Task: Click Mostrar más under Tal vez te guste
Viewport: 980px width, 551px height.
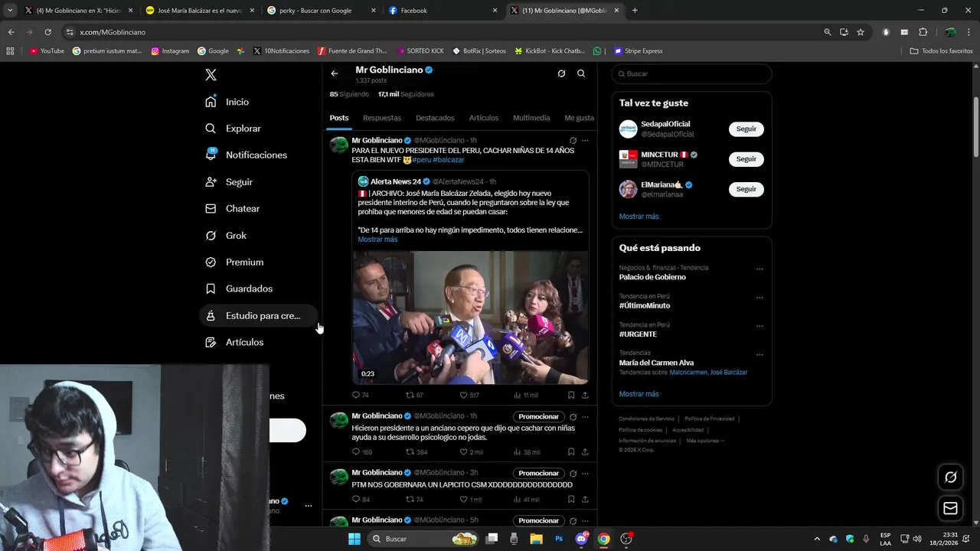Action: [639, 217]
